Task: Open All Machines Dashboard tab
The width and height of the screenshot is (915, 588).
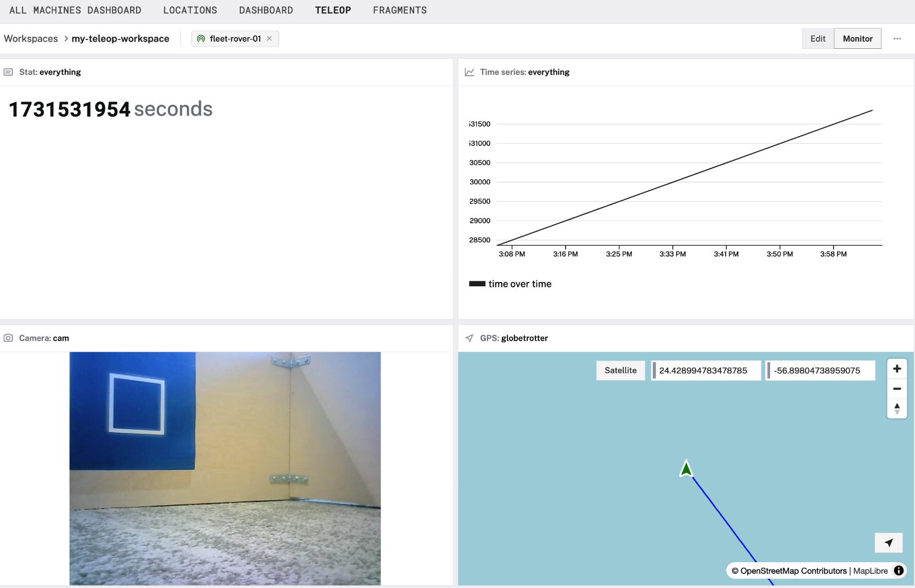Action: [x=75, y=10]
